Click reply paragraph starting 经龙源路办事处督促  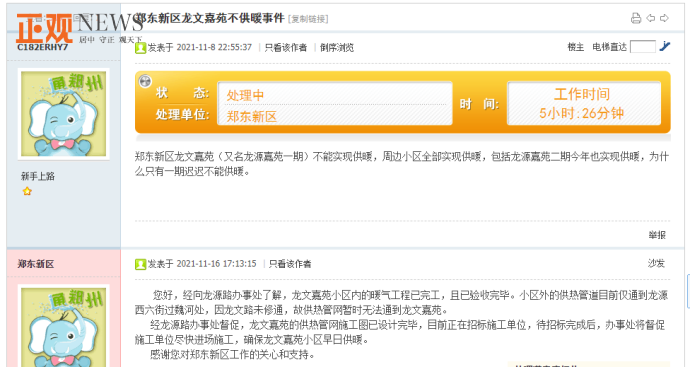pyautogui.click(x=400, y=332)
